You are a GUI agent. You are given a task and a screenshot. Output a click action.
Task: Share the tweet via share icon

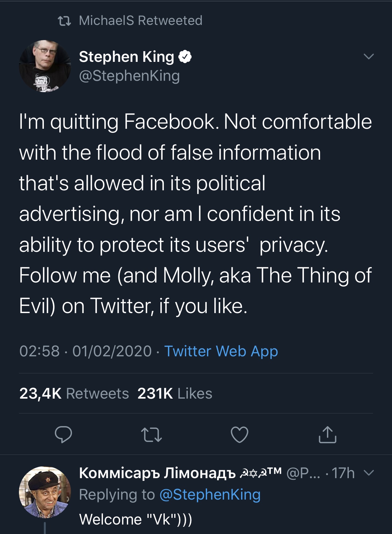point(328,435)
